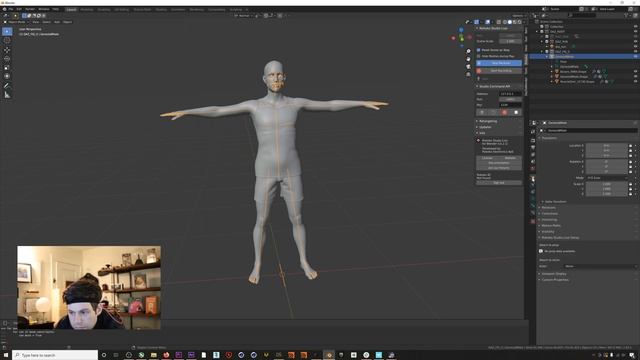Open the Window menu
This screenshot has height=360, width=640.
pos(44,9)
